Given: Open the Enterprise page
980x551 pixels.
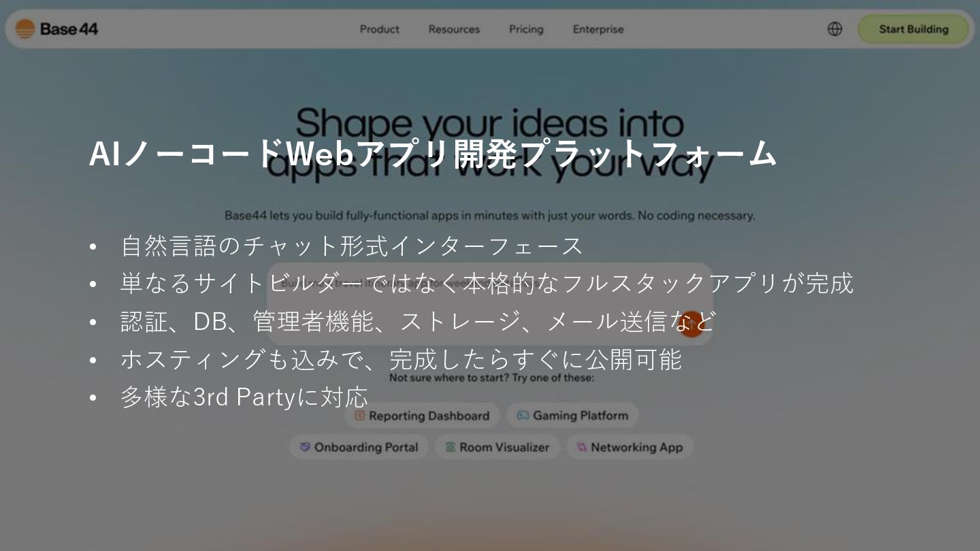Looking at the screenshot, I should pos(598,29).
